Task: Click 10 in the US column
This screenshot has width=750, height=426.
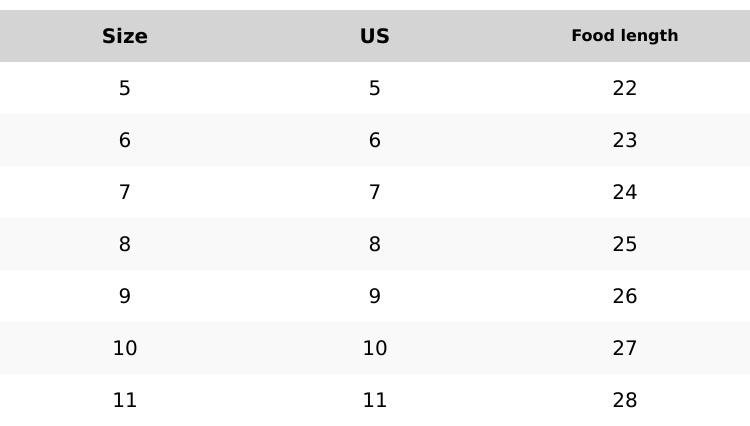Action: click(375, 348)
